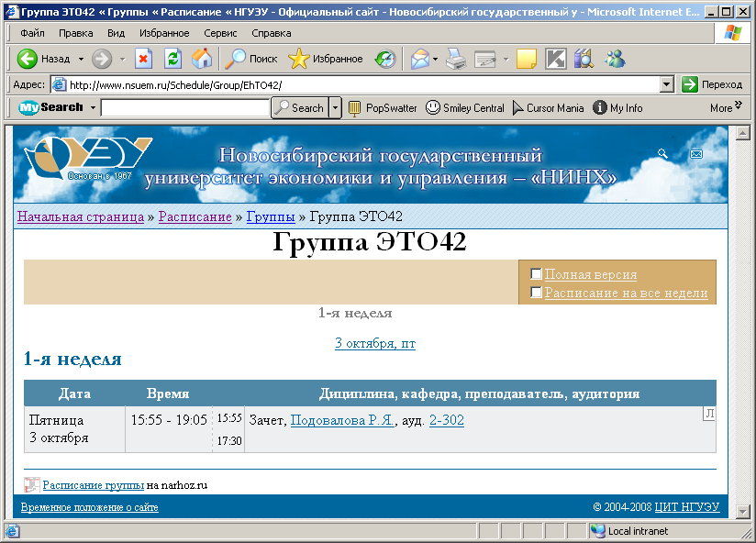This screenshot has height=543, width=756.
Task: Open the Edit icon dropdown arrow
Action: pyautogui.click(x=506, y=60)
